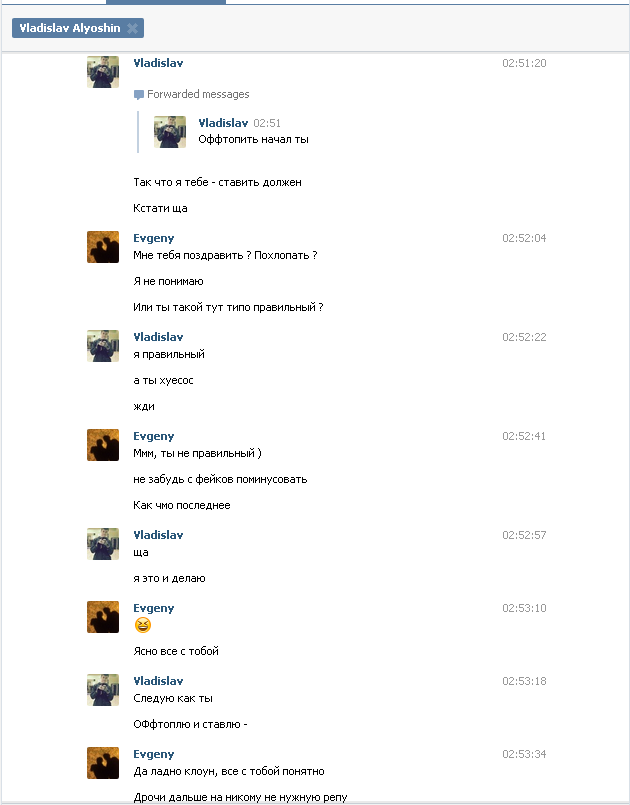Click Vladislav name link at 02:53:18

point(158,681)
